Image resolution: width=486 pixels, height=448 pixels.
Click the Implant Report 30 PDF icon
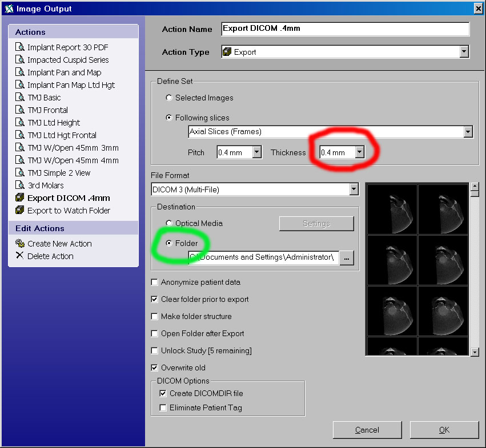tap(20, 47)
